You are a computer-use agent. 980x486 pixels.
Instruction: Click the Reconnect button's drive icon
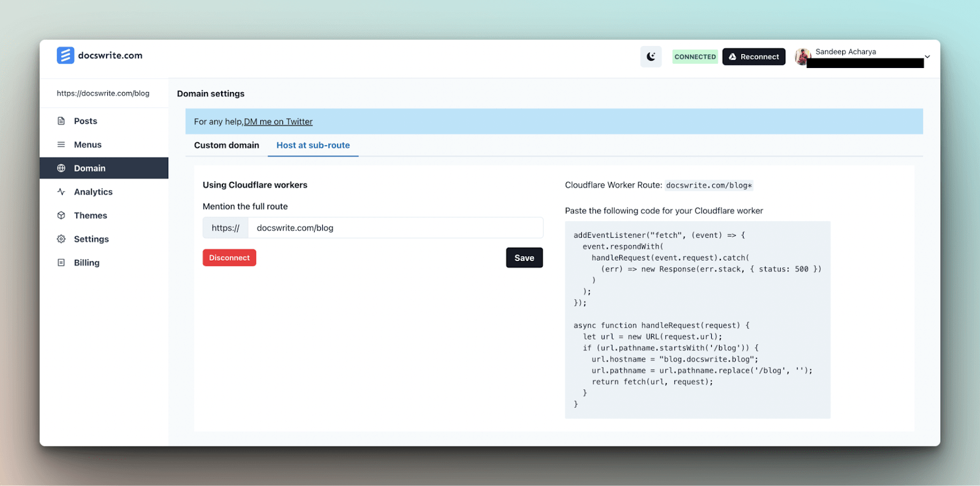(x=733, y=56)
